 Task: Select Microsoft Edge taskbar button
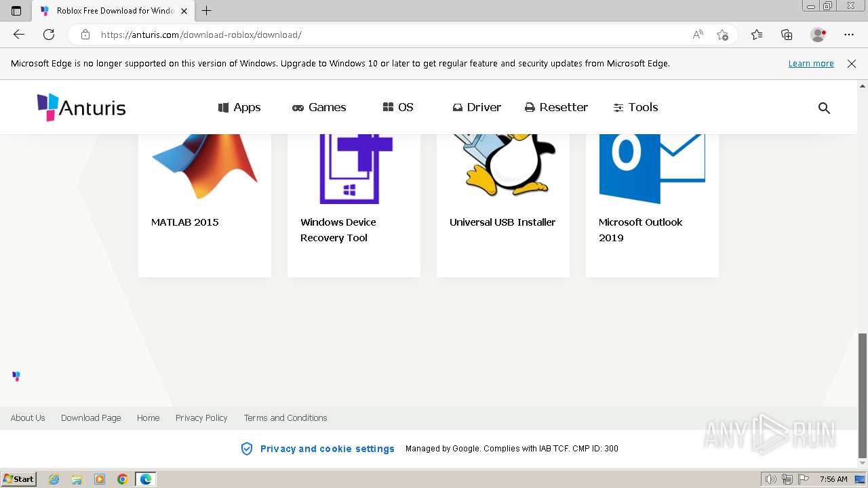[x=146, y=479]
